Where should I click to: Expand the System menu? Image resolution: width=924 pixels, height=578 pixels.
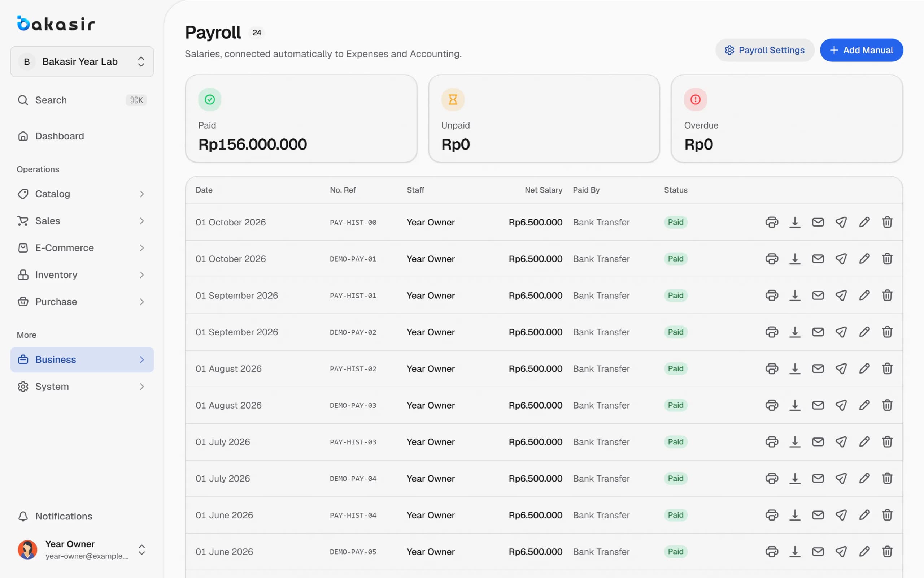pyautogui.click(x=82, y=387)
